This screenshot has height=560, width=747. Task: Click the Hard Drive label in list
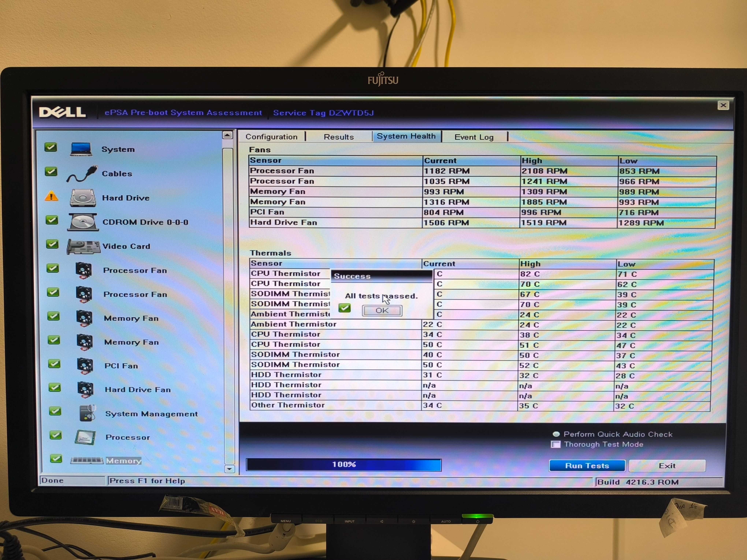point(126,198)
